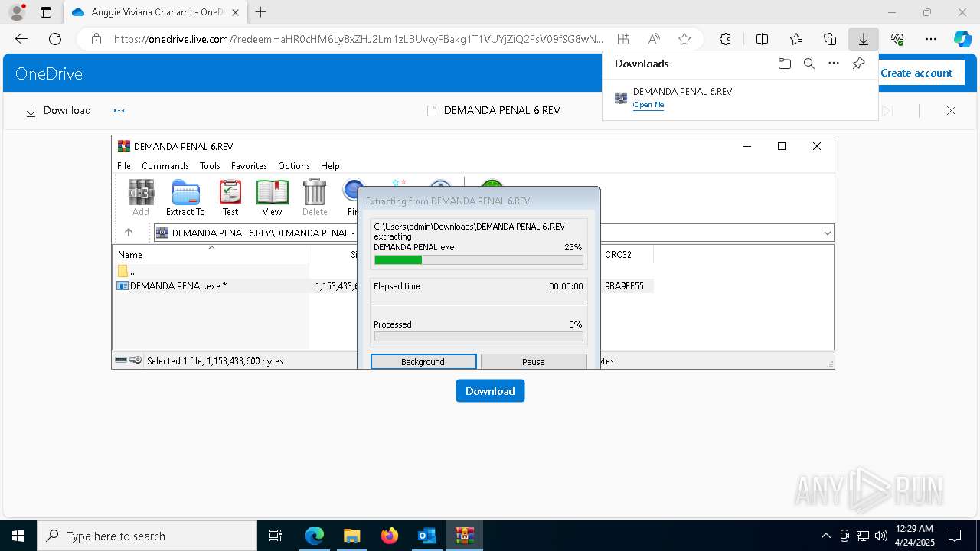Viewport: 980px width, 551px height.
Task: Click the View file toolbar icon
Action: coord(272,197)
